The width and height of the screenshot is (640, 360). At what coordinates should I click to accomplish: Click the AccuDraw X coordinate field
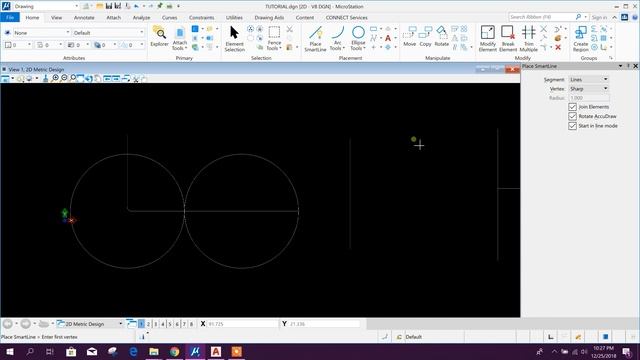[242, 324]
